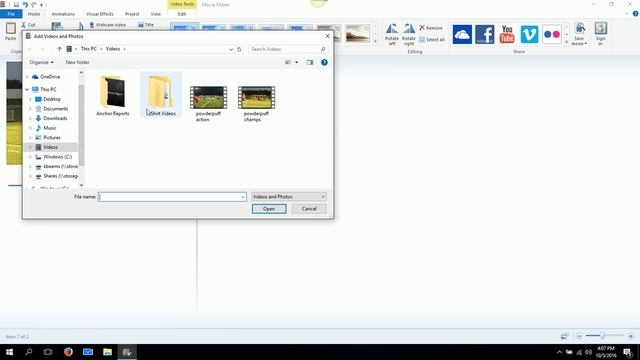This screenshot has height=360, width=640.
Task: Open address bar previous locations dropdown
Action: [x=231, y=49]
